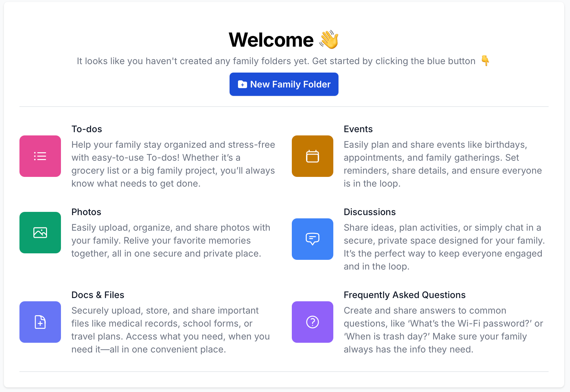Click the pink To-dos list icon
Viewport: 570px width, 392px height.
click(x=40, y=156)
